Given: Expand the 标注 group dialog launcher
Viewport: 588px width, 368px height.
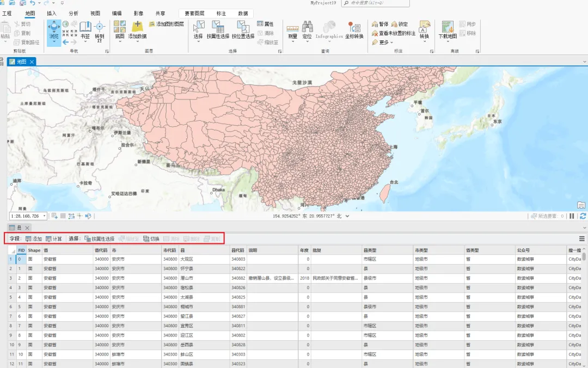Looking at the screenshot, I should coord(432,51).
